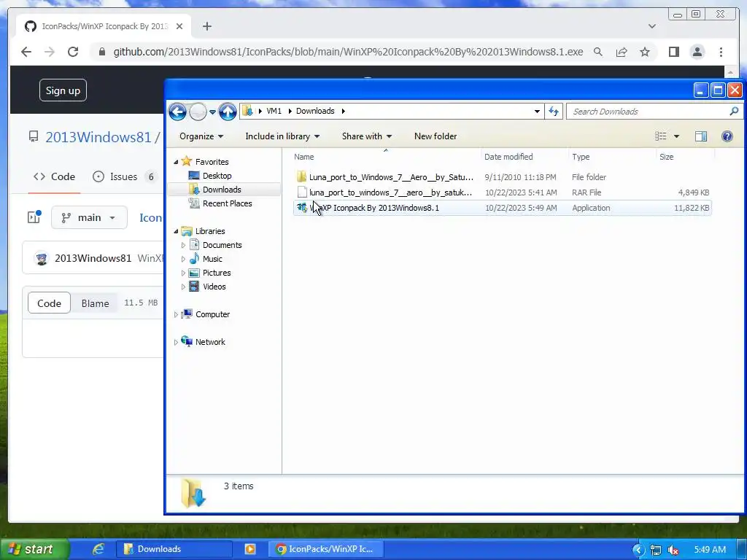
Task: Open the Include in library menu
Action: click(x=282, y=136)
